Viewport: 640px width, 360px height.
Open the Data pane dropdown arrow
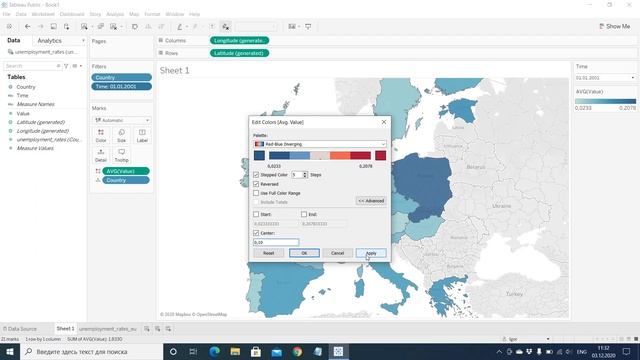click(83, 41)
